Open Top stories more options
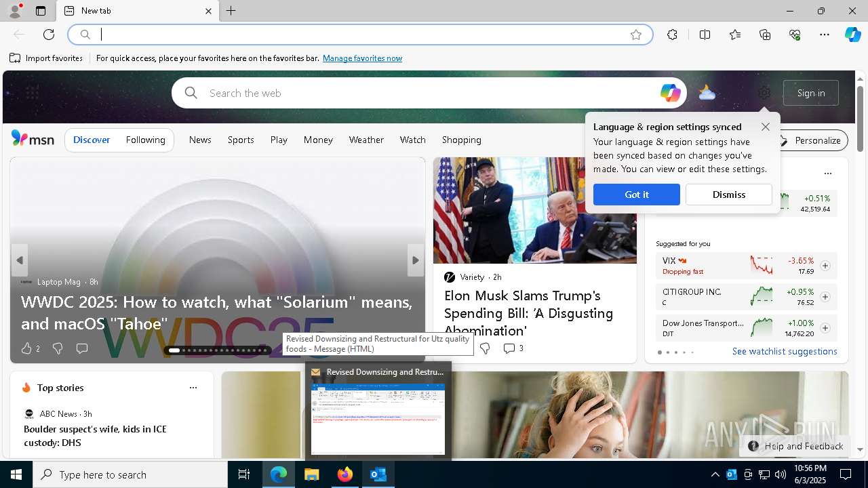 tap(193, 388)
